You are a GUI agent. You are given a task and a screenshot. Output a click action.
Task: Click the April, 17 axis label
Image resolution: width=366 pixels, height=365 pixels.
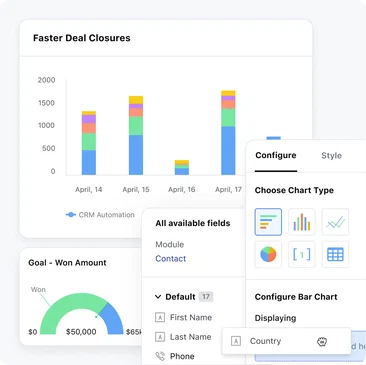(228, 190)
